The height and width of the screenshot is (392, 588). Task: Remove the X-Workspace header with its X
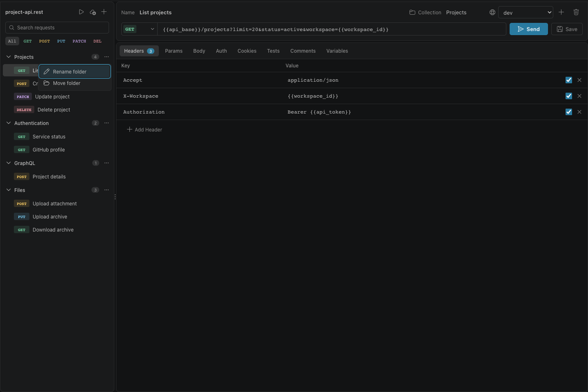point(579,96)
